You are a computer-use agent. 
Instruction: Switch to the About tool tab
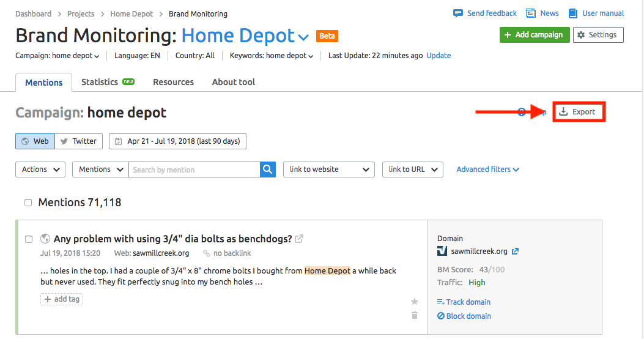[233, 82]
